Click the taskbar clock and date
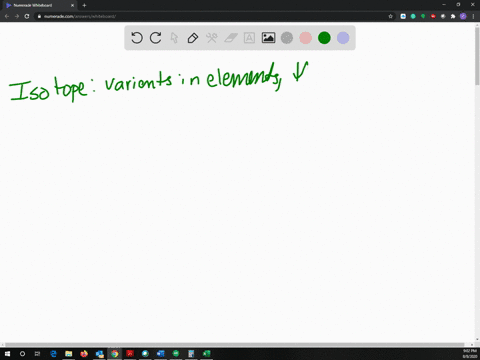 click(469, 354)
